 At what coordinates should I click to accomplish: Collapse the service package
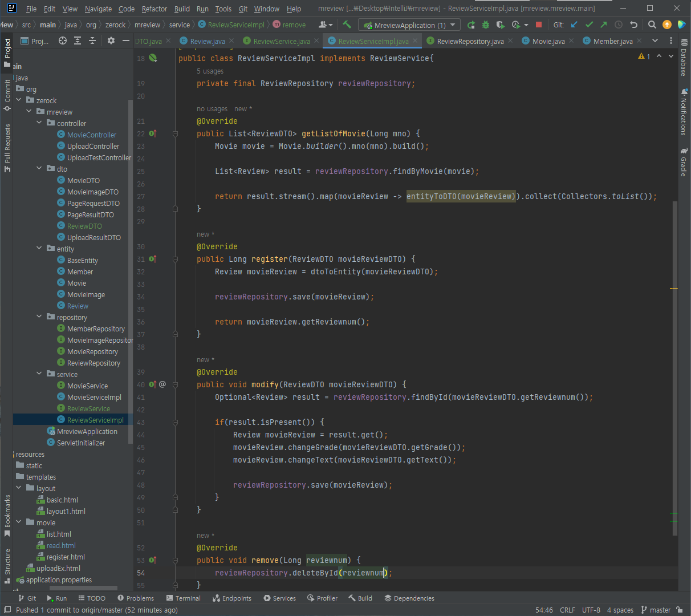39,374
